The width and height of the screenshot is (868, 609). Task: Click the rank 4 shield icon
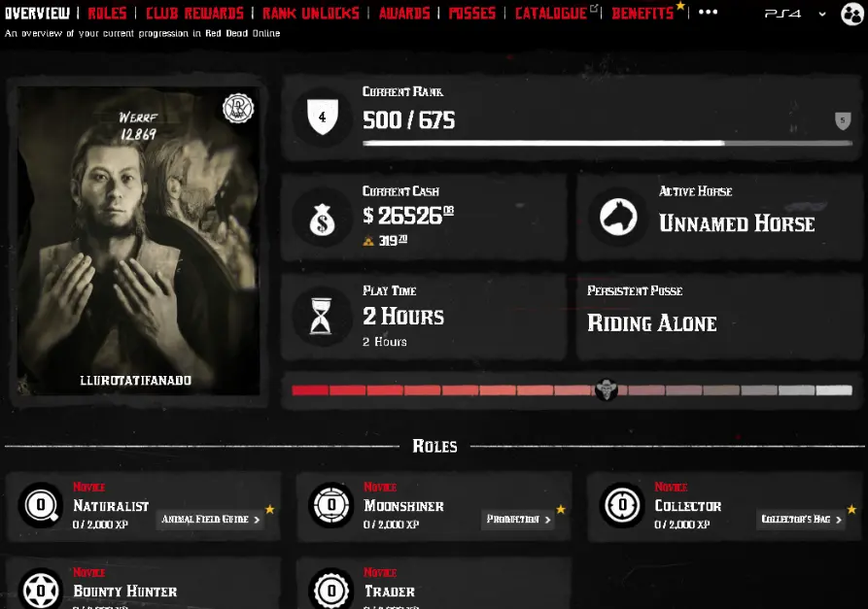323,117
